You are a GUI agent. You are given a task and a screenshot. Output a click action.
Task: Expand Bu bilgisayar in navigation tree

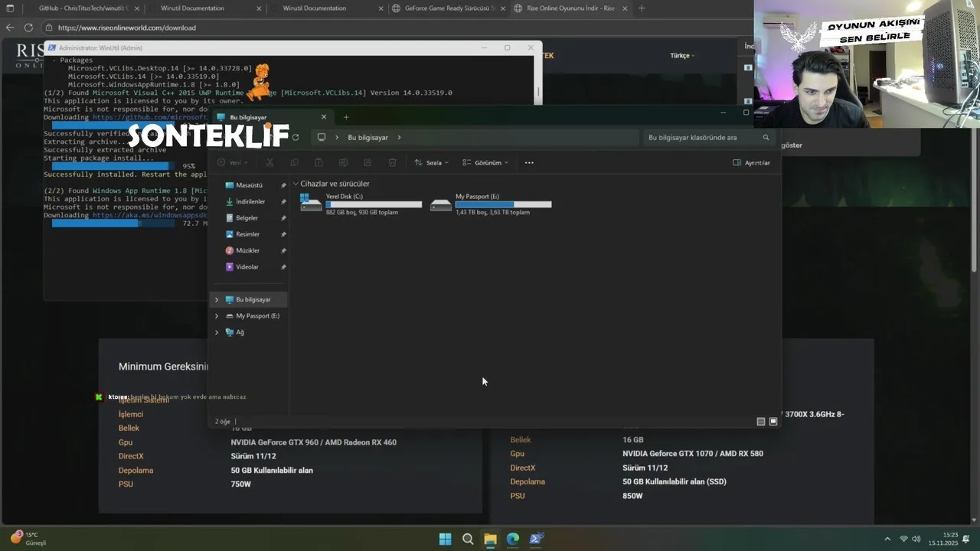[217, 299]
